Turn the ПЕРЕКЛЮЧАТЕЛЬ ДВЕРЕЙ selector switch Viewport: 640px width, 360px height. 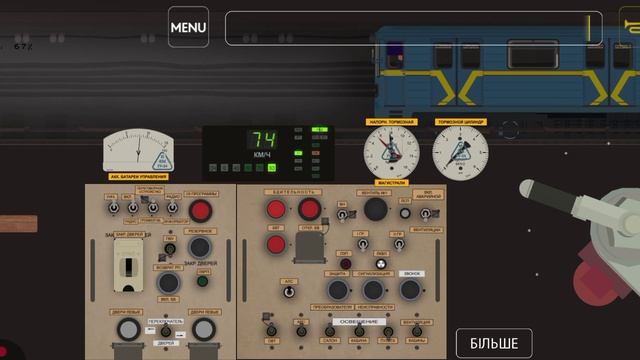pyautogui.click(x=166, y=331)
